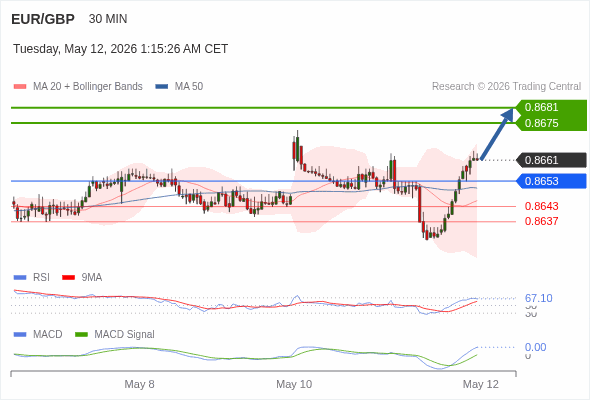This screenshot has width=590, height=400.
Task: Click the 0.00 MACD value
Action: (535, 347)
